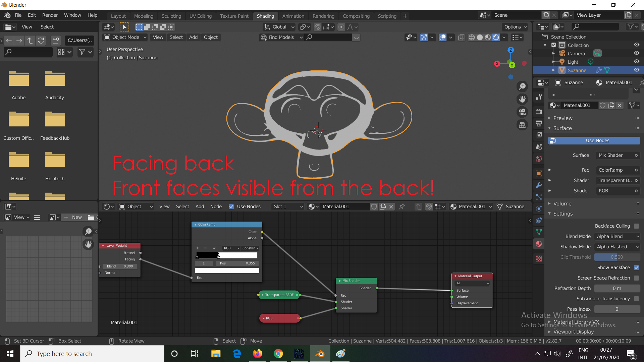The height and width of the screenshot is (362, 644).
Task: Open the Material properties tab icon
Action: tap(539, 244)
